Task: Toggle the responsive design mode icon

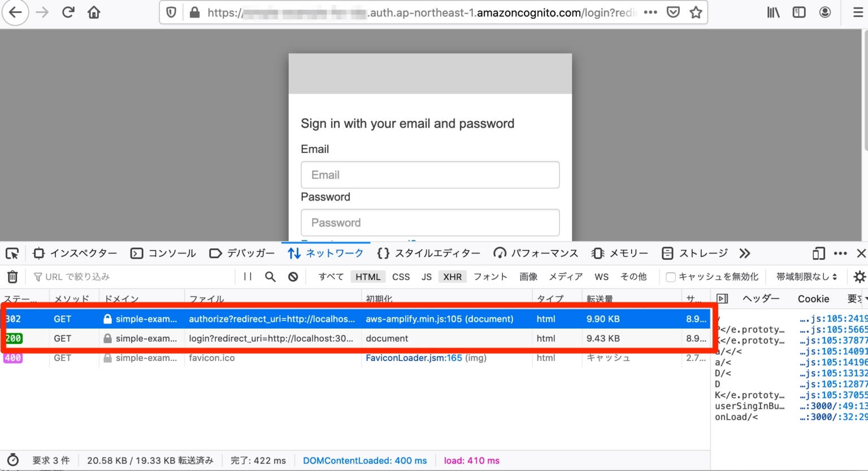Action: pyautogui.click(x=818, y=253)
